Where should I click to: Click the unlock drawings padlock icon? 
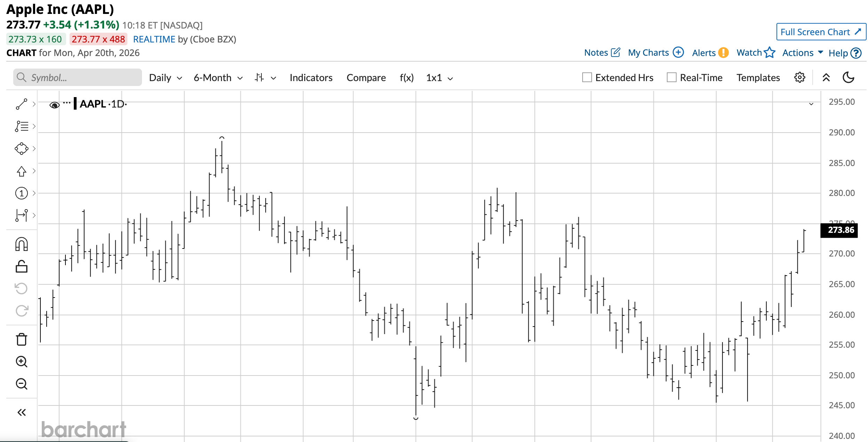(x=21, y=267)
